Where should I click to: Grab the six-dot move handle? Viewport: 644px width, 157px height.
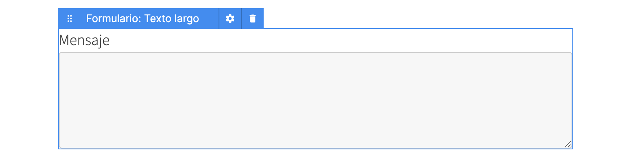[70, 19]
